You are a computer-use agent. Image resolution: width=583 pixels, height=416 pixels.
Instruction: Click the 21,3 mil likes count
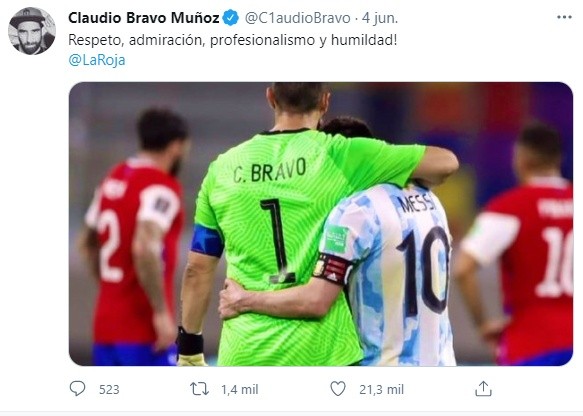[x=381, y=389]
